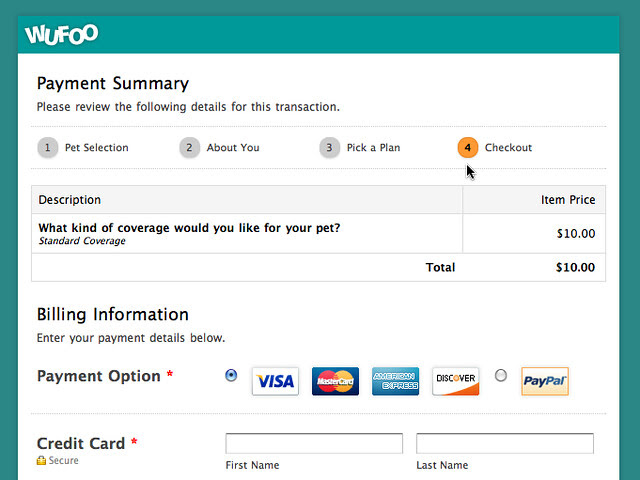Click the step 1 number circle
The image size is (640, 480).
[48, 147]
